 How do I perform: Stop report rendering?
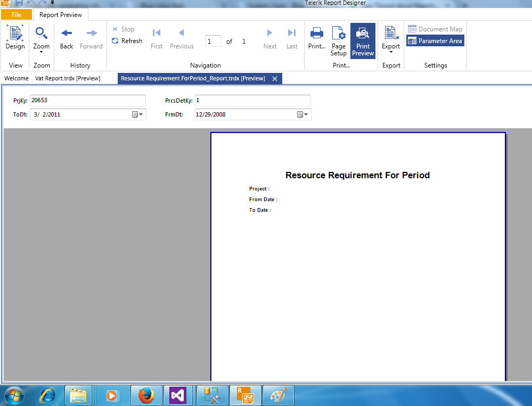[x=124, y=29]
